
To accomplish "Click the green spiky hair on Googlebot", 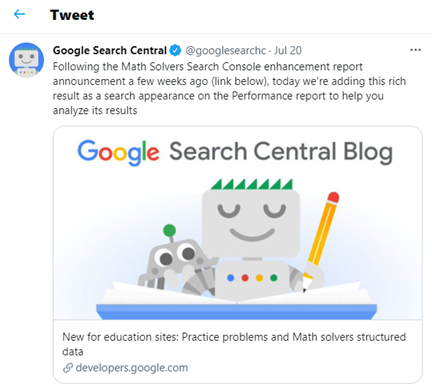I will (x=252, y=184).
